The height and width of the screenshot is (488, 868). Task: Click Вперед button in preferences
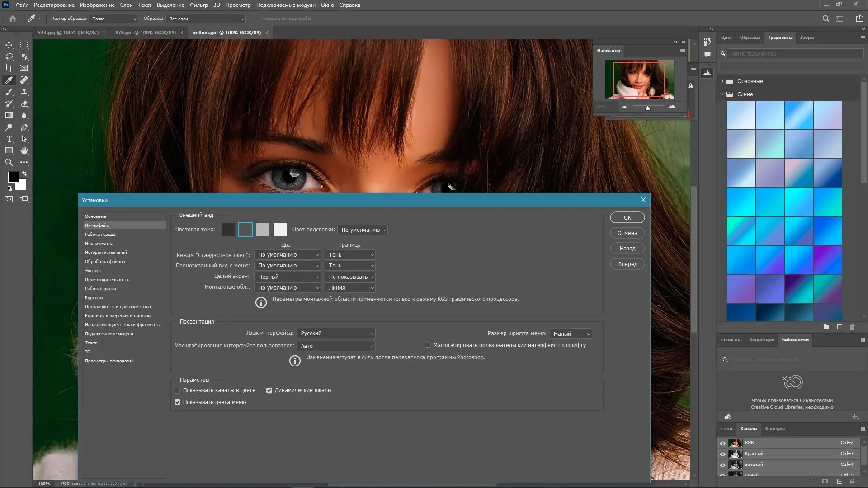627,264
